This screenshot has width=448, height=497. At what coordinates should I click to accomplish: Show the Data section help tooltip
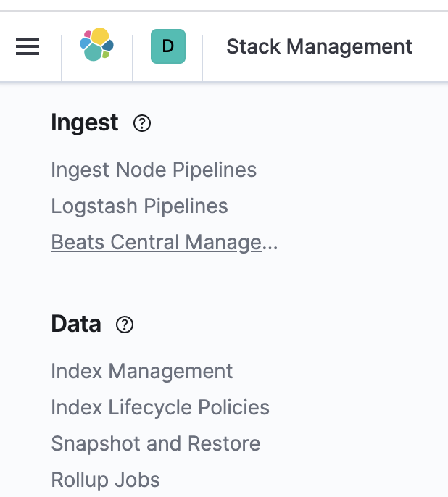coord(125,325)
